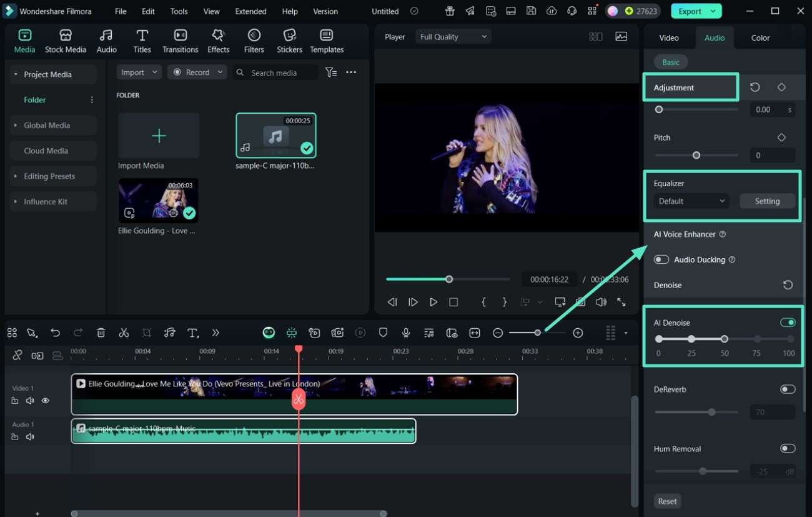Enable the Hum Removal switch
The height and width of the screenshot is (517, 812).
tap(788, 448)
